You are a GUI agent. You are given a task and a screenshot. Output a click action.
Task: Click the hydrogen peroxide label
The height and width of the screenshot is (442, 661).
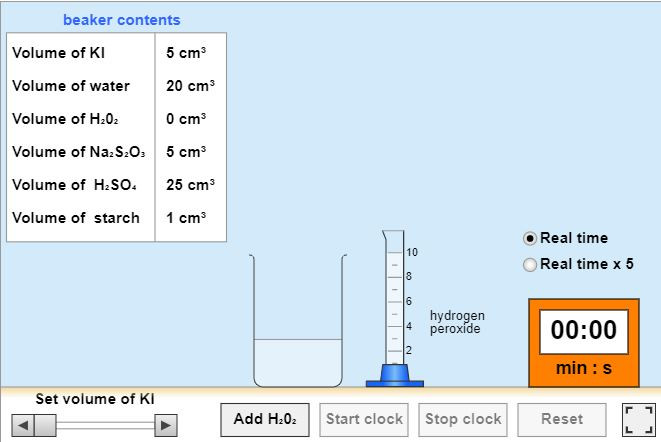[x=457, y=322]
